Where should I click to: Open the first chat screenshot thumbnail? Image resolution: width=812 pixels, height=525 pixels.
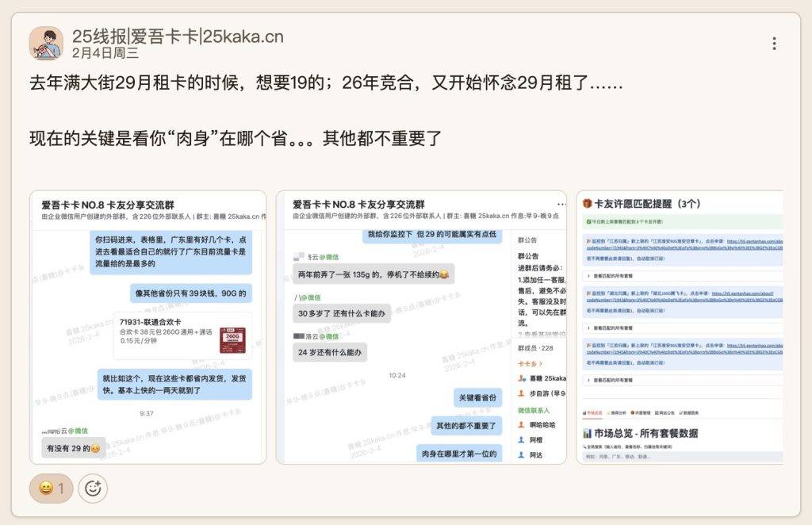(148, 327)
